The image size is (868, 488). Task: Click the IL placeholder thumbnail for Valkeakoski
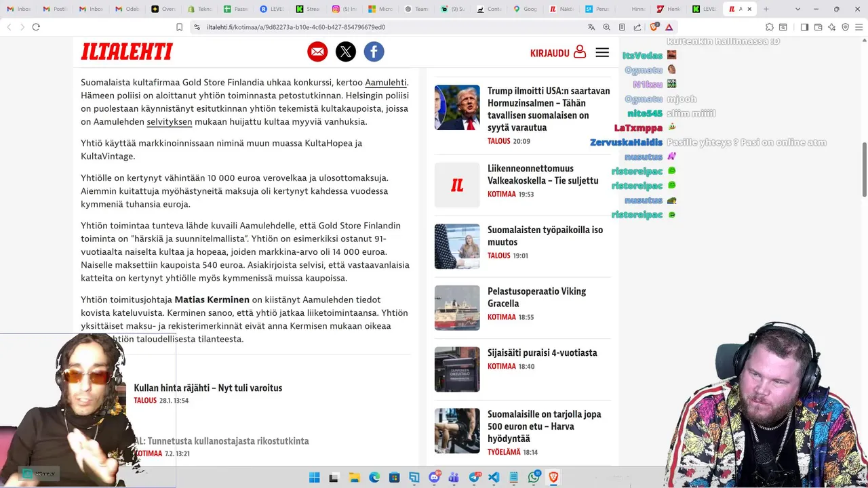click(x=457, y=185)
